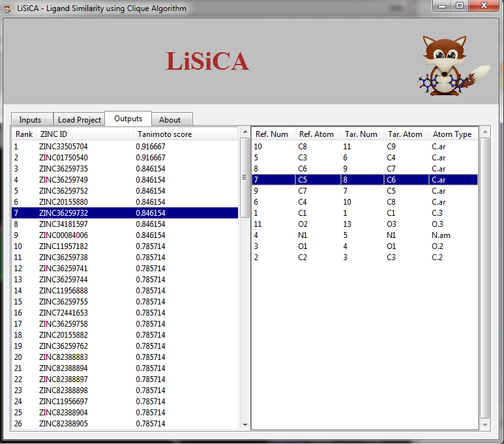Sort by Atom Type column header
The width and height of the screenshot is (504, 444).
pyautogui.click(x=452, y=134)
